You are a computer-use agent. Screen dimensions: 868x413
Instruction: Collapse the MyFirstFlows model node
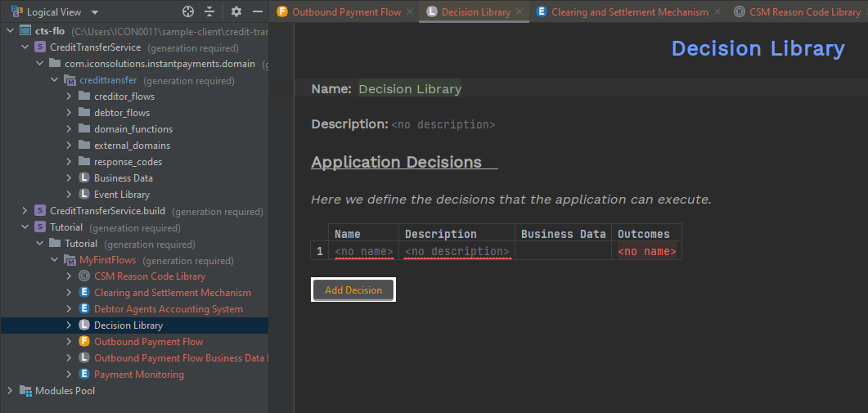54,260
